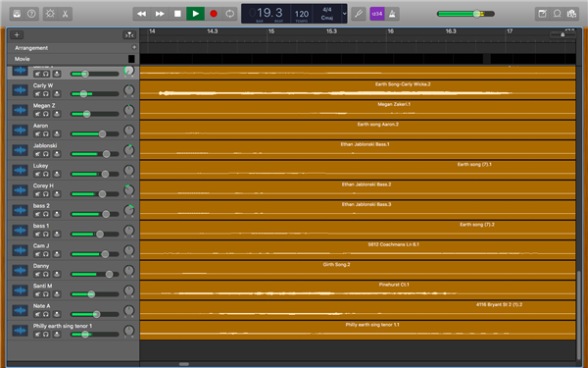Click the Aaron track waveform icon
Viewport: 588px width, 368px height.
[x=20, y=131]
